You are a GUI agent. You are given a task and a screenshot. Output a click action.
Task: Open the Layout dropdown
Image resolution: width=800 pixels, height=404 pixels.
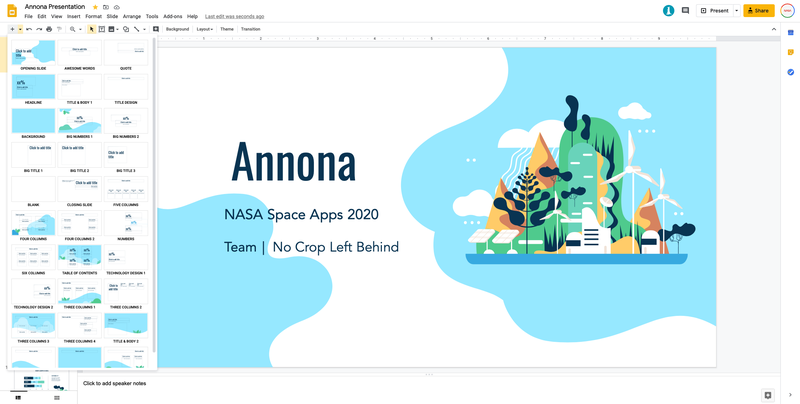pos(204,29)
